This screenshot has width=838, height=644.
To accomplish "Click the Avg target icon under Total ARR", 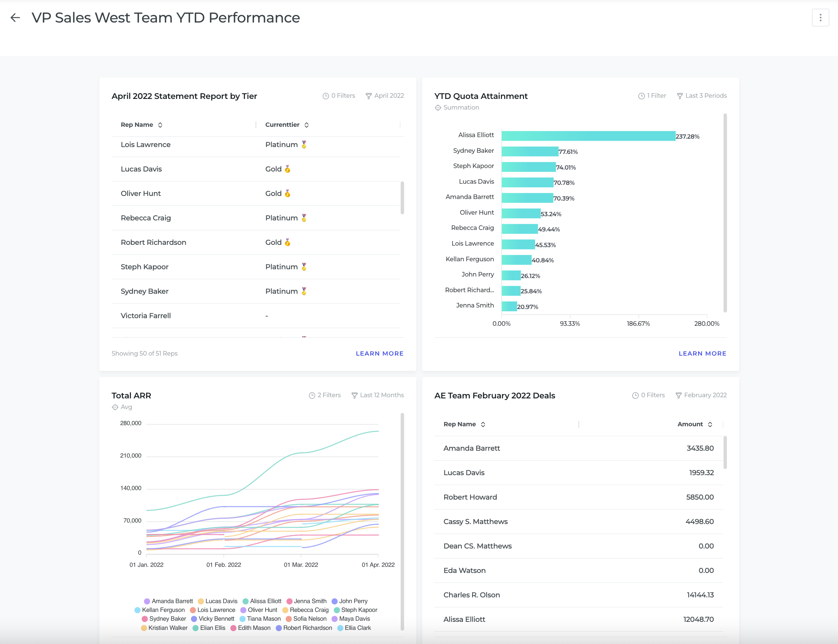I will (115, 407).
